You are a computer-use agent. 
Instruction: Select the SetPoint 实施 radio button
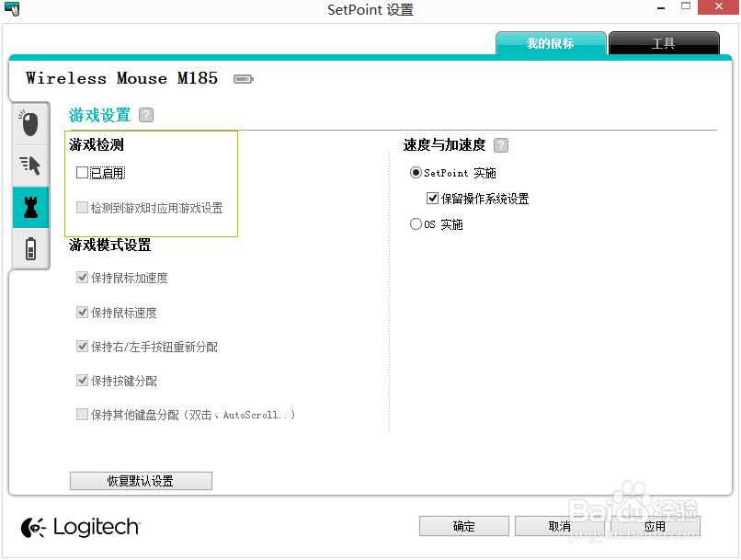coord(416,173)
